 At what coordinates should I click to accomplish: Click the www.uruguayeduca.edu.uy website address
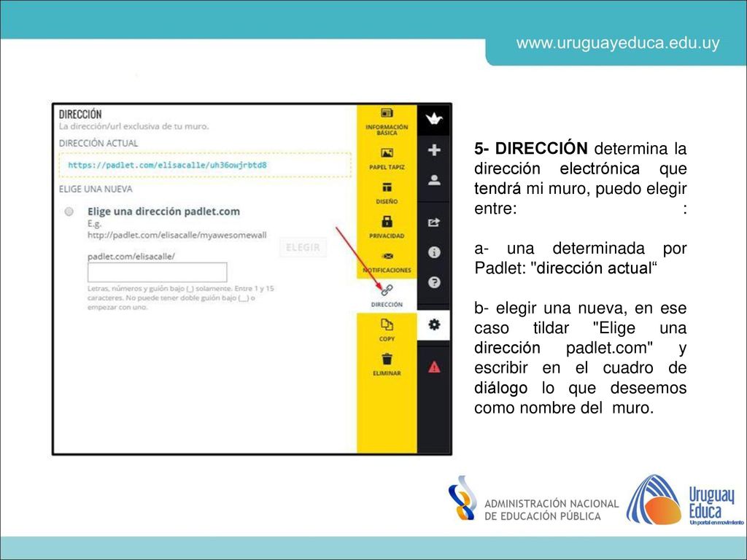click(618, 43)
